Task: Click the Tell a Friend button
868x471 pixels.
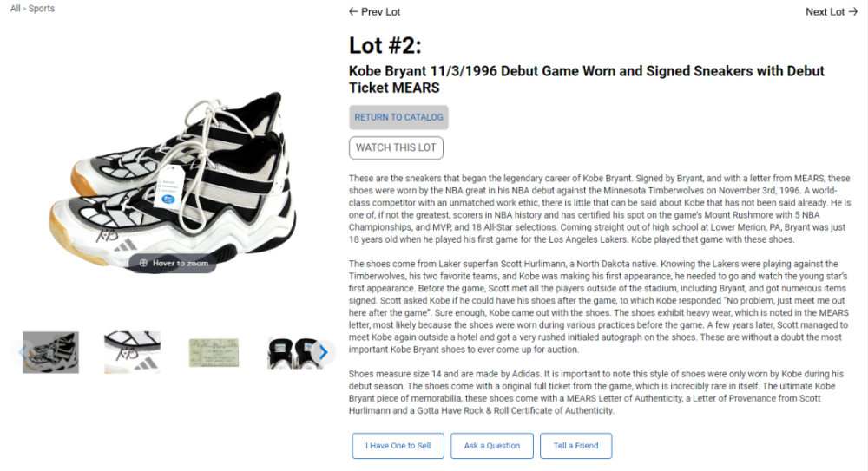Action: click(x=575, y=446)
